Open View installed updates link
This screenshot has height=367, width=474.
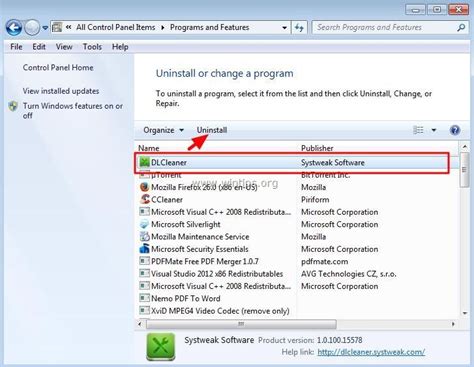[61, 91]
